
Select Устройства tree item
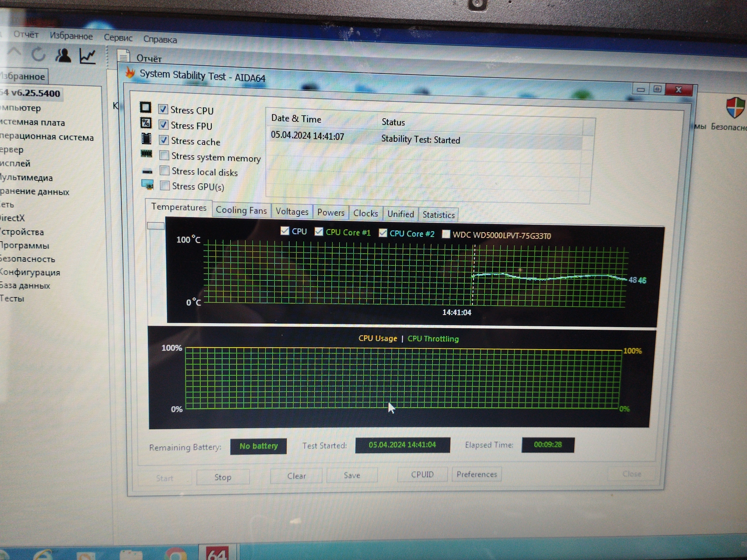tap(22, 232)
